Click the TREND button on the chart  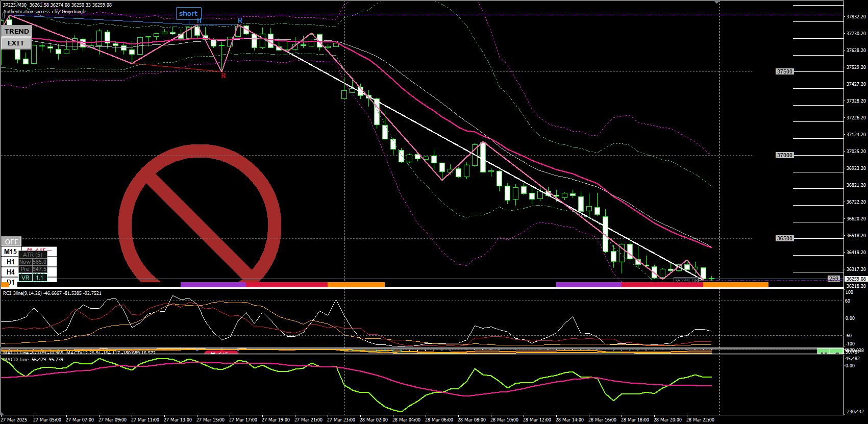pyautogui.click(x=16, y=31)
